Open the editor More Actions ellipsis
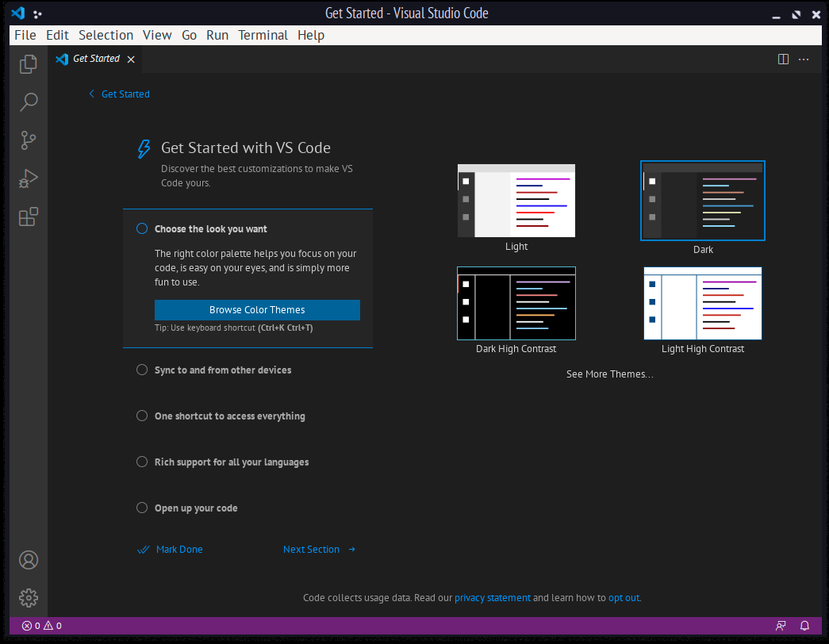The height and width of the screenshot is (644, 829). tap(804, 59)
